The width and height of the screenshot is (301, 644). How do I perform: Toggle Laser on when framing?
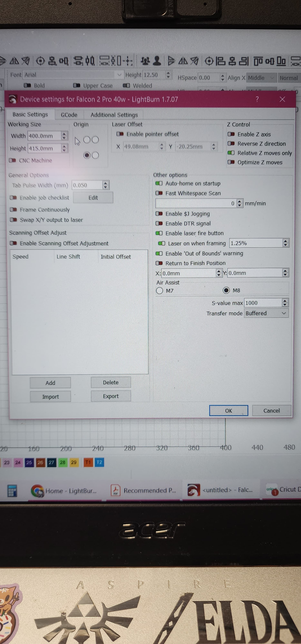point(162,243)
